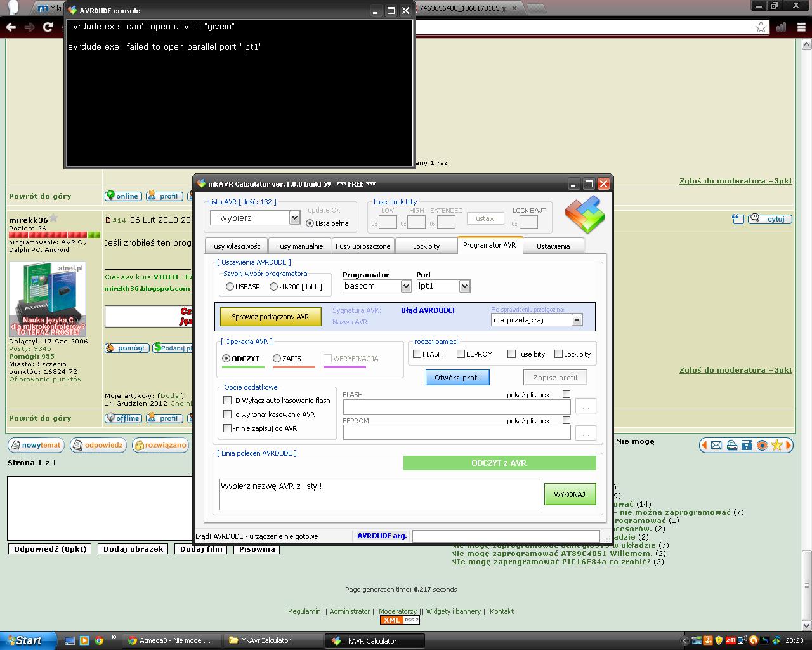
Task: Select USBASP programmer radio button
Action: pyautogui.click(x=230, y=287)
